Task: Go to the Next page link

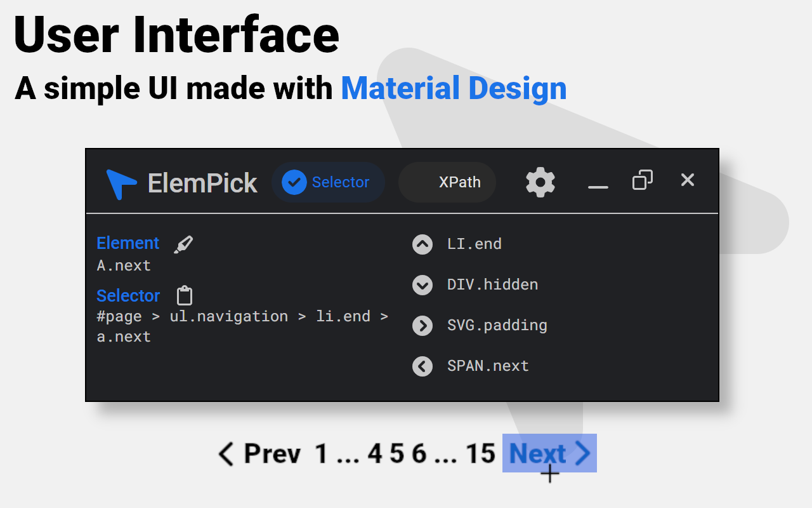Action: [549, 453]
